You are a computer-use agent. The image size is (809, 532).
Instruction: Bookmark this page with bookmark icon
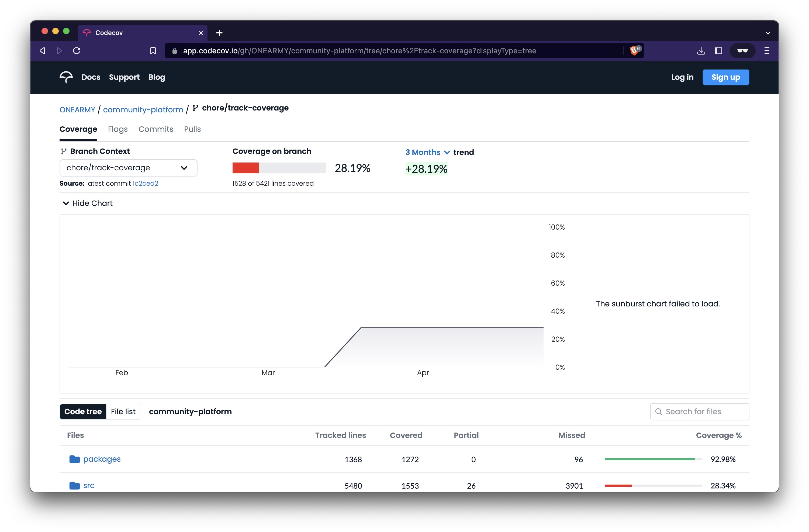pos(153,51)
